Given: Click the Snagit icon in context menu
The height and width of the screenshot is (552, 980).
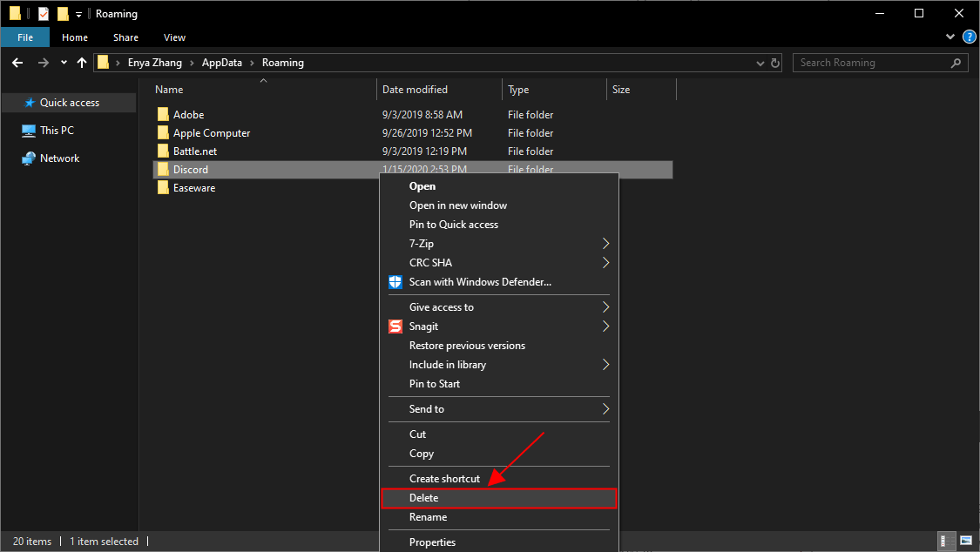Looking at the screenshot, I should (x=395, y=326).
